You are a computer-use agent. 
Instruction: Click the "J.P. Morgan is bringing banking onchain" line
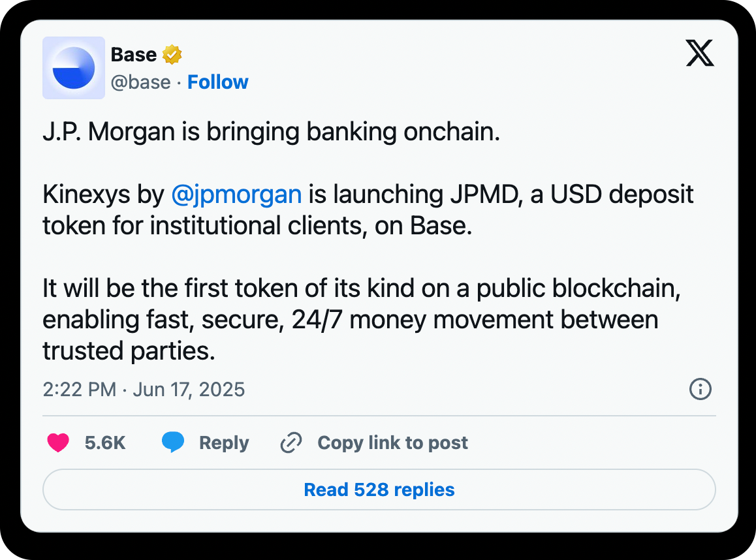point(271,132)
